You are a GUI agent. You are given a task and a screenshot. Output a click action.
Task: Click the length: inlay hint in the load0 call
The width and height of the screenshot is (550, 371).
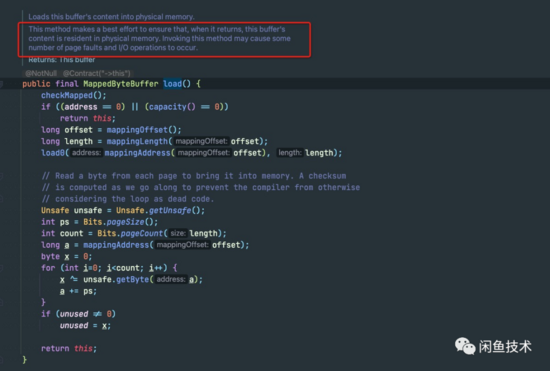(290, 153)
